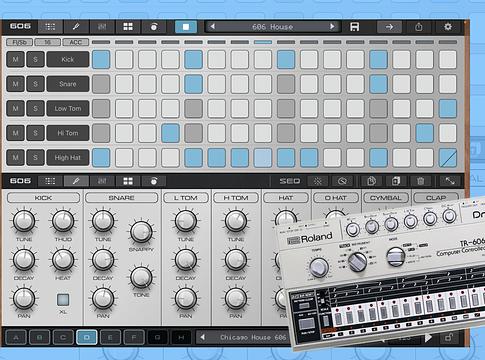
Task: Select the CYMBAL section tab
Action: pyautogui.click(x=386, y=198)
